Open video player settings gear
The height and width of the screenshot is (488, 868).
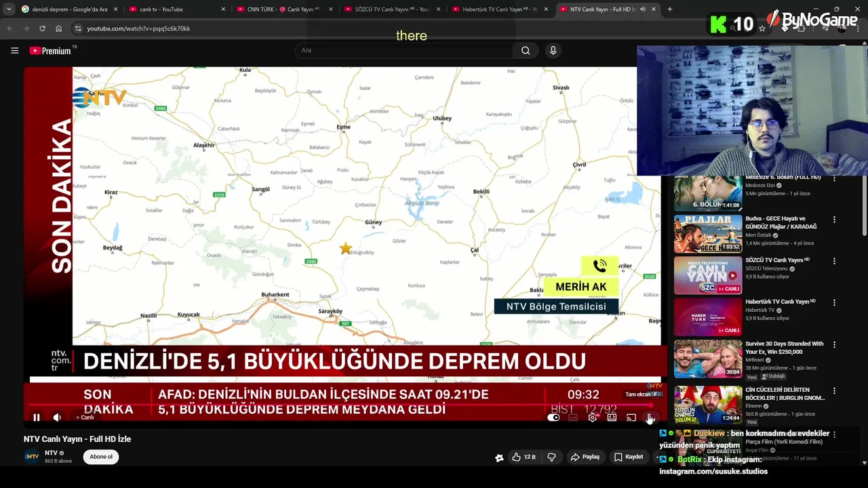coord(593,418)
